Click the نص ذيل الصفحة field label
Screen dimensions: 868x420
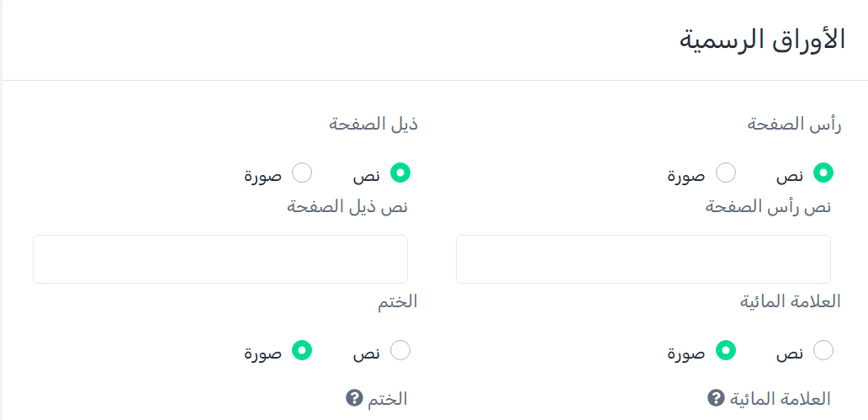pos(347,207)
